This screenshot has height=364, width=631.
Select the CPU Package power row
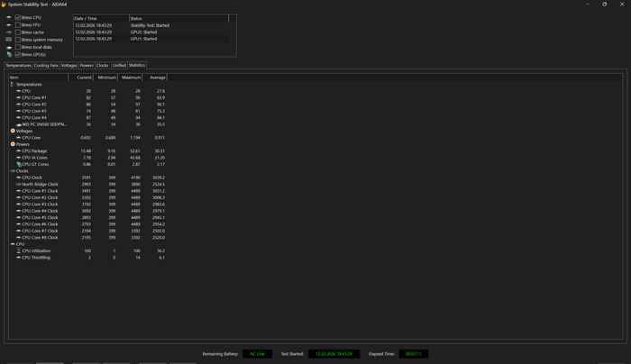click(36, 150)
